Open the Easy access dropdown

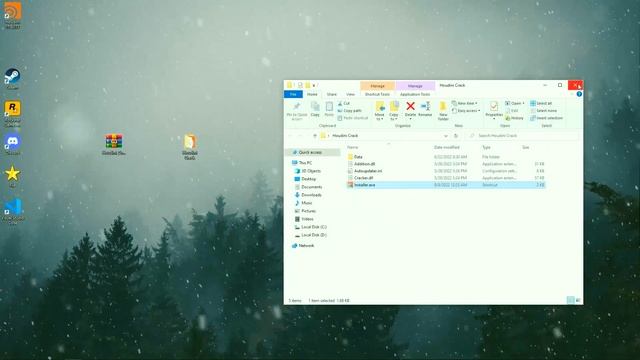tap(466, 111)
